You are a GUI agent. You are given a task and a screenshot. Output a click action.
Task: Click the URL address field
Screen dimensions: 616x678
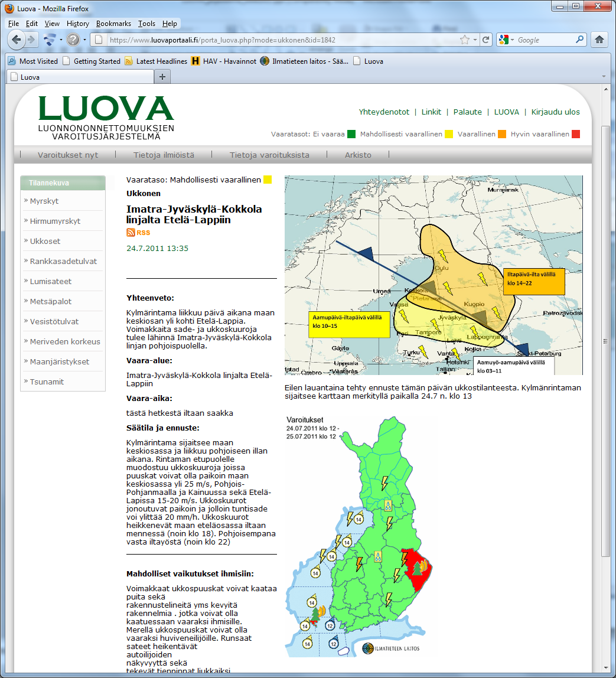point(281,40)
